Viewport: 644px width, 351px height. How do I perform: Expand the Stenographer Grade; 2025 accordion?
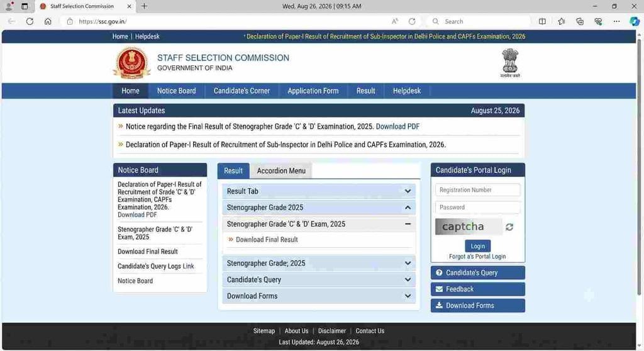click(x=319, y=263)
